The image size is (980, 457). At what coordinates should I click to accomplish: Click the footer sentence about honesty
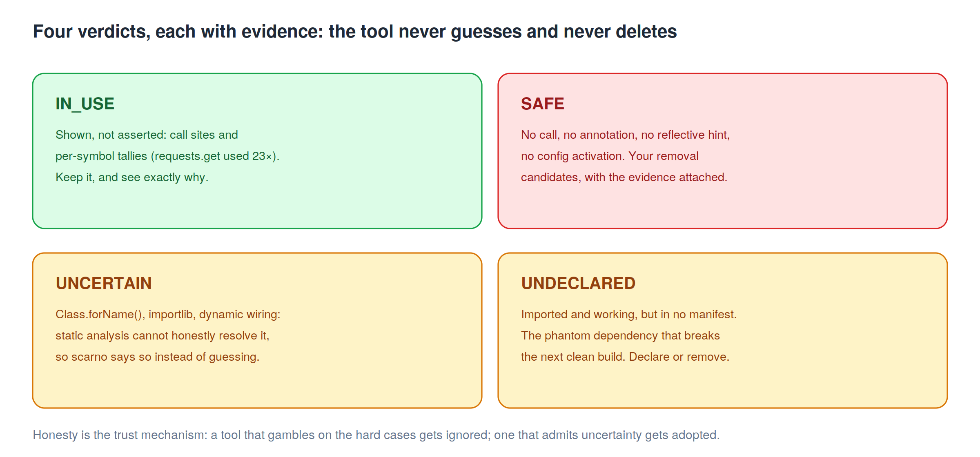click(x=376, y=435)
